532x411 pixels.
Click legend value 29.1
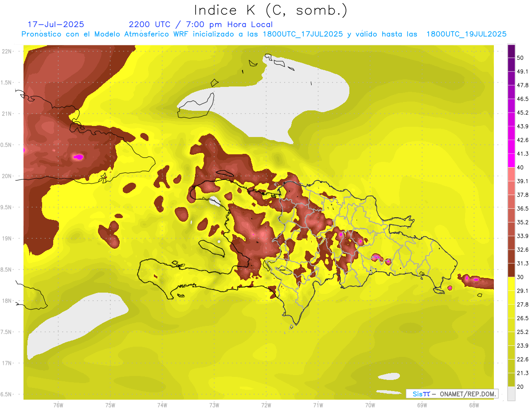522,291
